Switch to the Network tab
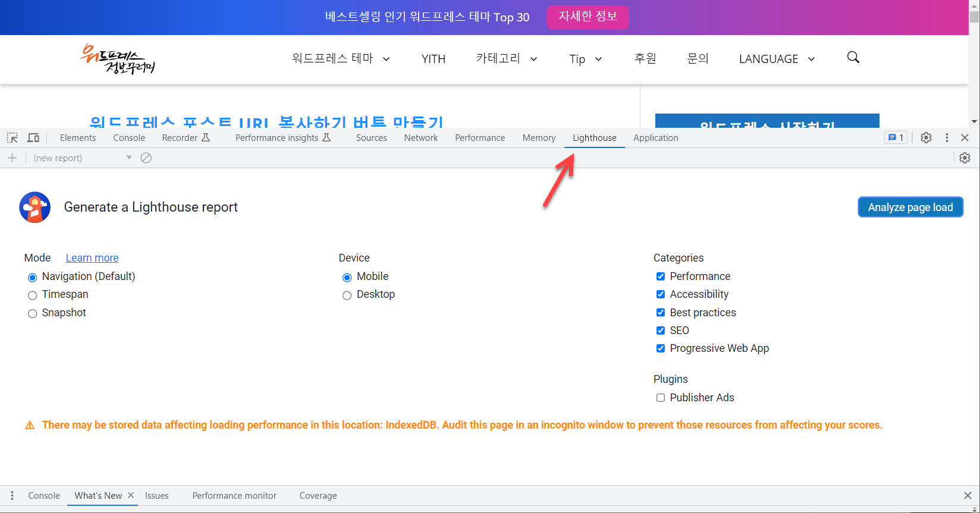980x513 pixels. point(421,138)
